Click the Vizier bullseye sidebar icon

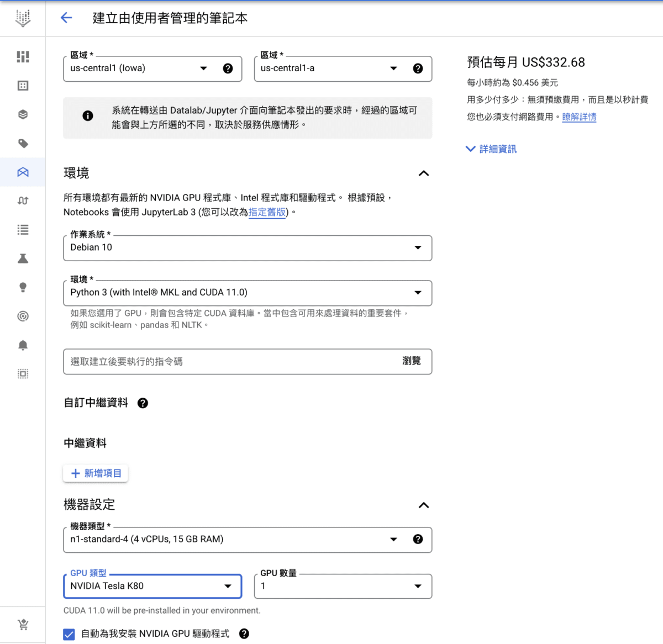coord(23,316)
